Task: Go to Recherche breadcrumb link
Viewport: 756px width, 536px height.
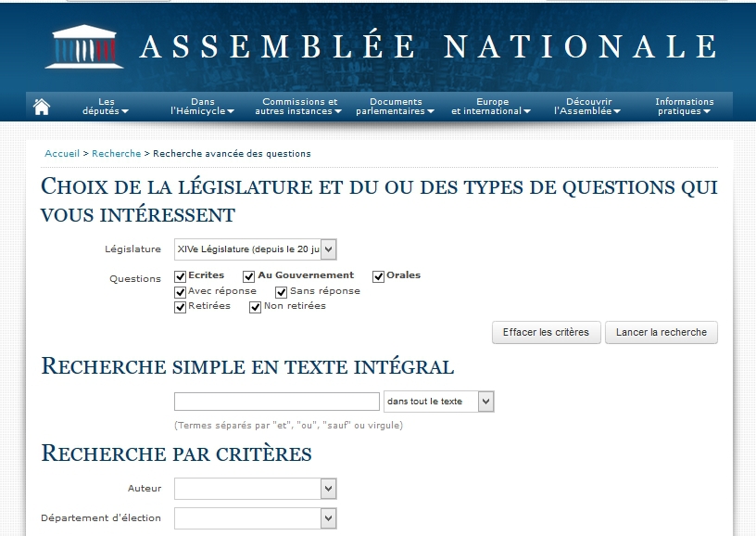Action: tap(116, 153)
